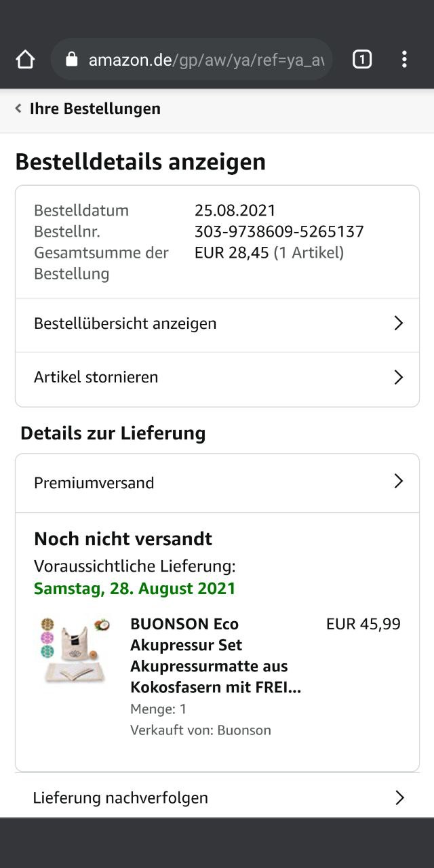Tap delivery date Samstag, 28. August 2021

pos(135,588)
